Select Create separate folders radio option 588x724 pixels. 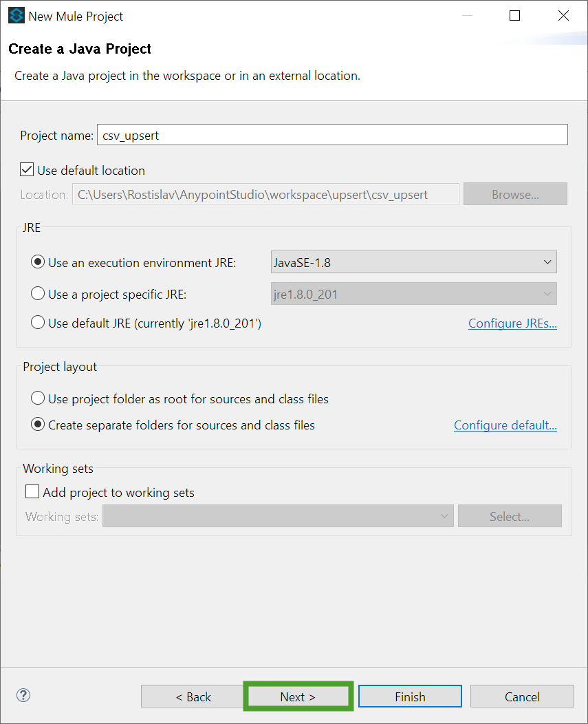pyautogui.click(x=38, y=425)
